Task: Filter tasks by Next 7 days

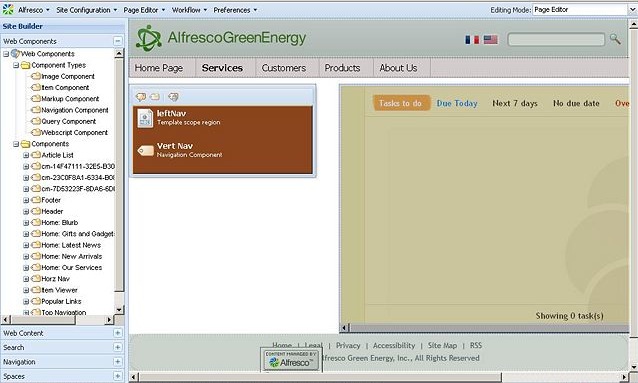Action: click(x=515, y=103)
